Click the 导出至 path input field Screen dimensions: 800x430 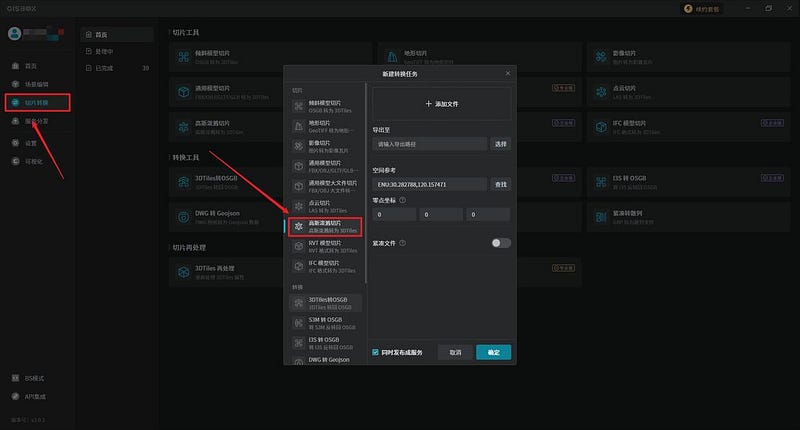tap(430, 144)
